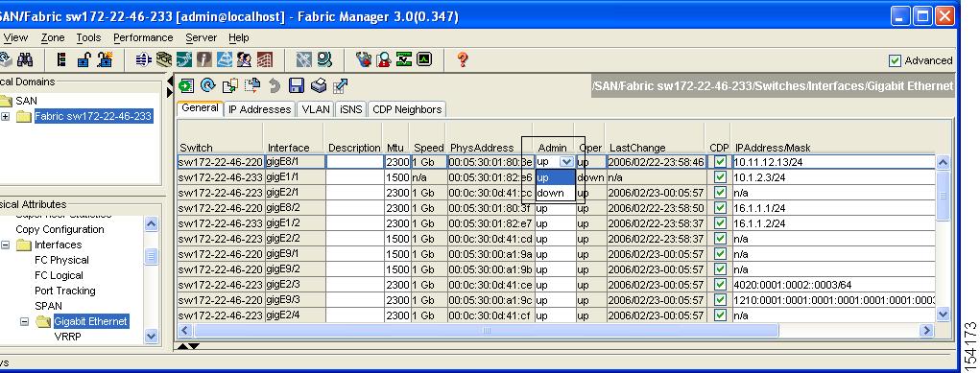980x373 pixels.
Task: Click the open padlock toolbar icon
Action: click(84, 60)
